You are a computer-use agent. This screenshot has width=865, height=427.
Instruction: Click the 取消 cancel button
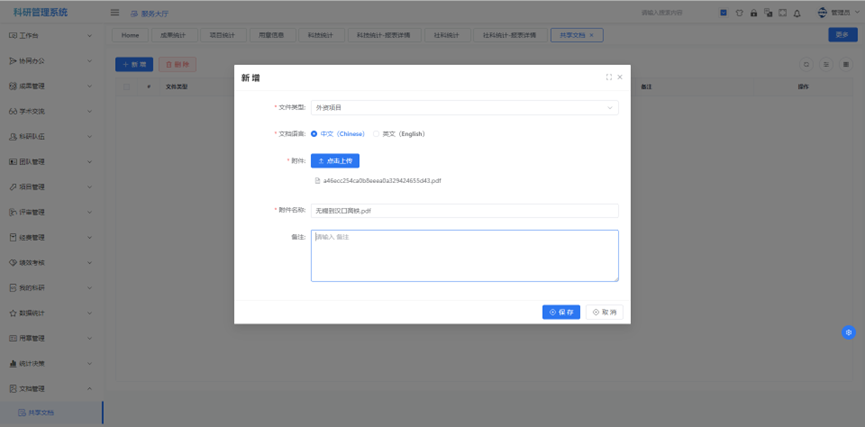604,312
